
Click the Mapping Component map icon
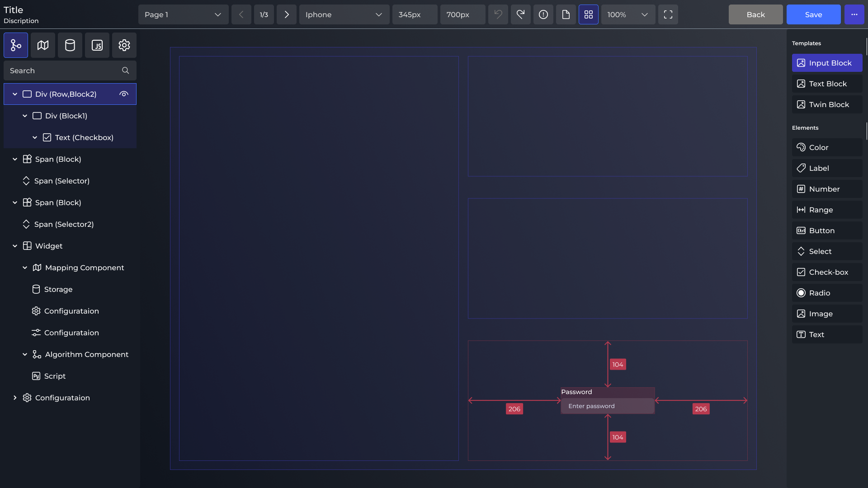coord(37,267)
